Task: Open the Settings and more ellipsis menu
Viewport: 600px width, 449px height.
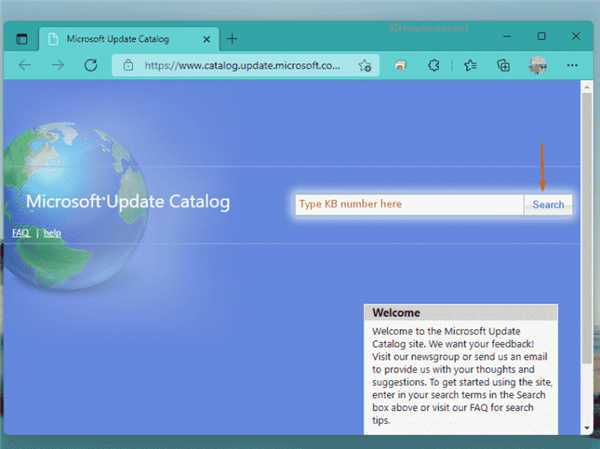Action: coord(572,65)
